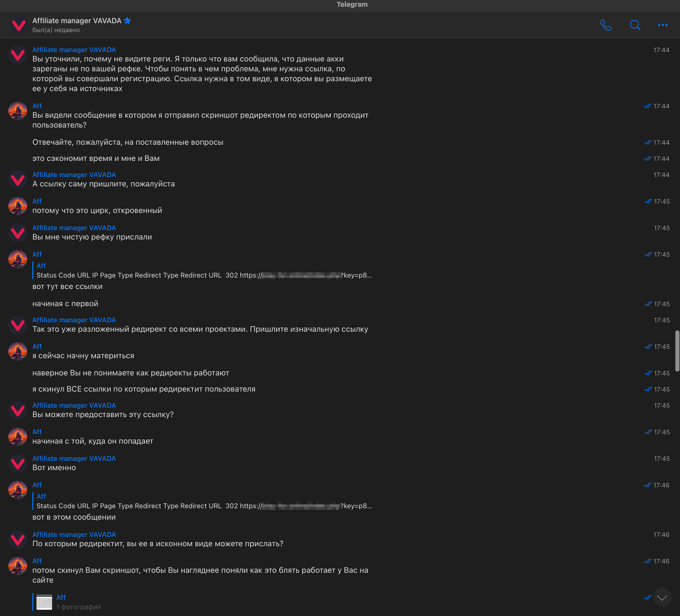Select message 'начиная с первой'
Image resolution: width=680 pixels, height=616 pixels.
[65, 304]
